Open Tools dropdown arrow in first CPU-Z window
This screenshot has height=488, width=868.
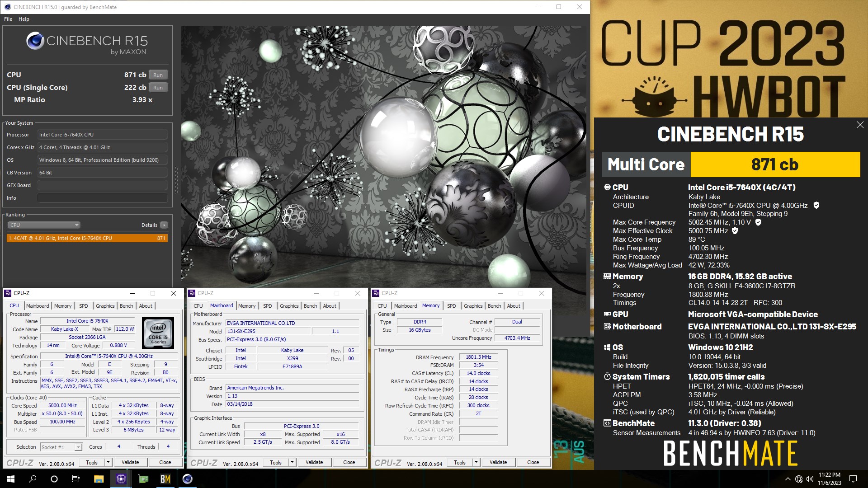(108, 462)
